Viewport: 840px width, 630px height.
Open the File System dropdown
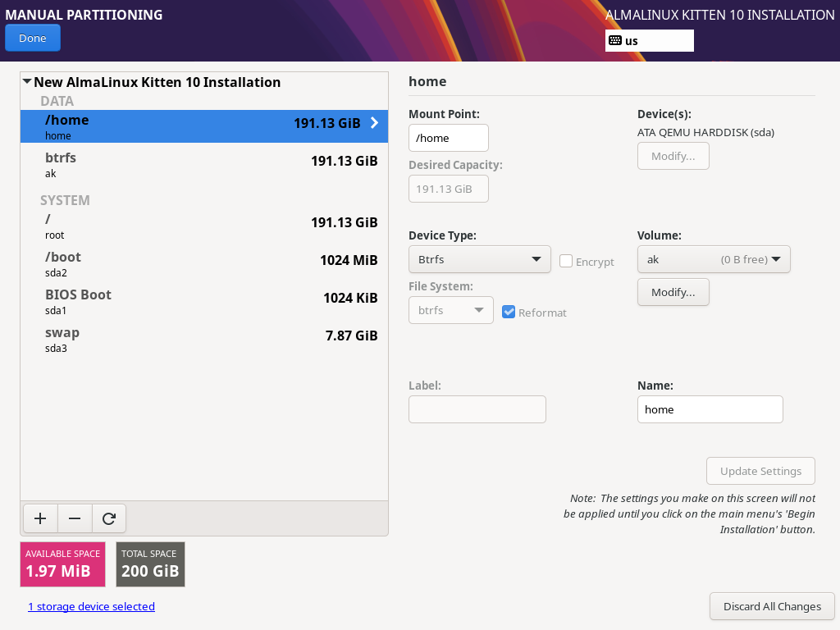450,310
